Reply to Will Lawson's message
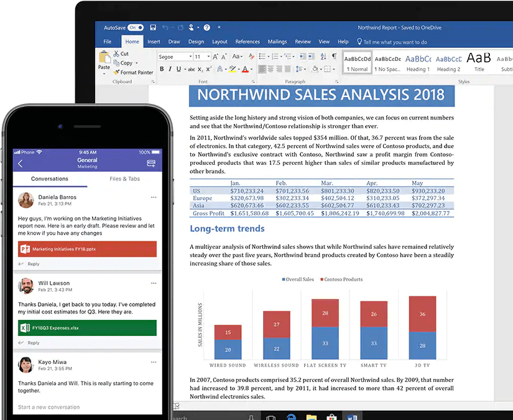Screen dimensions: 513x420 point(29,343)
